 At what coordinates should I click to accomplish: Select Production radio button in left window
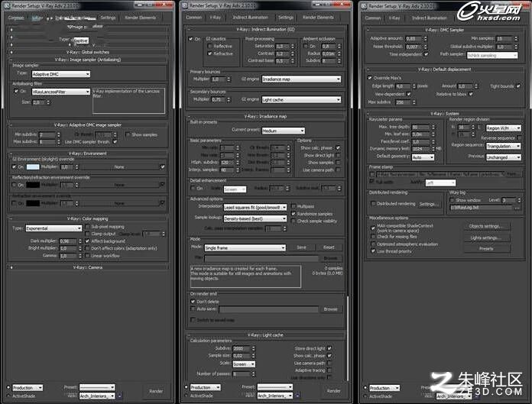pos(8,387)
